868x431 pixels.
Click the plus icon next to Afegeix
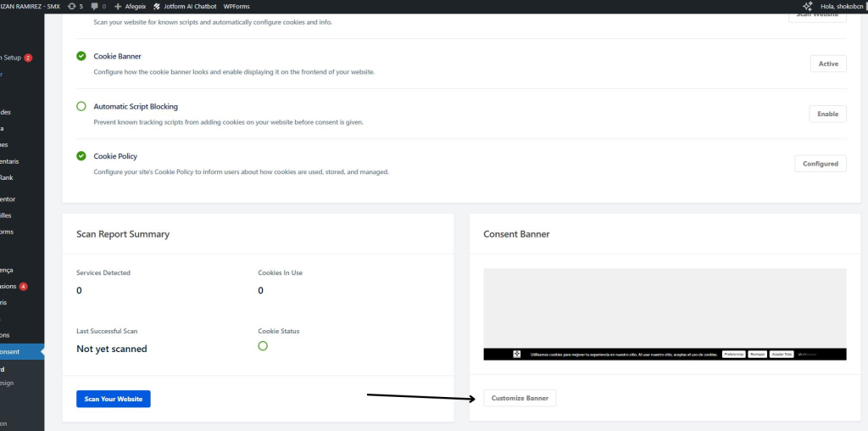(118, 6)
